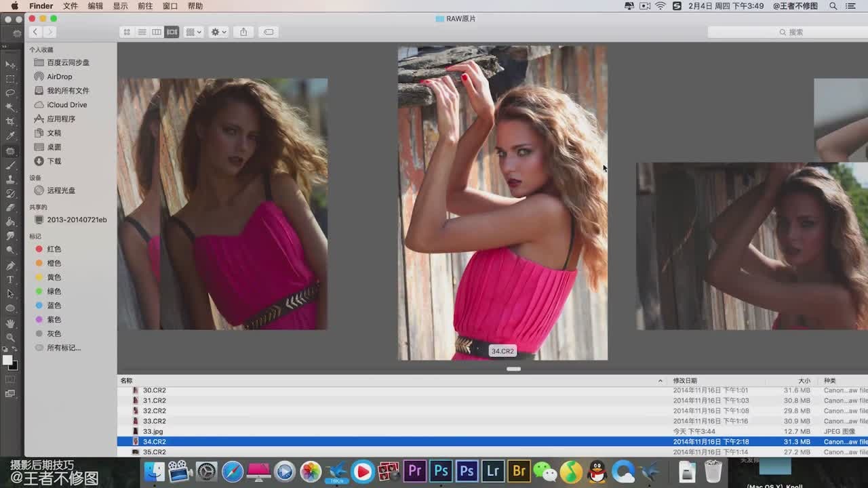Open the Finder menu in menu bar

coord(41,6)
